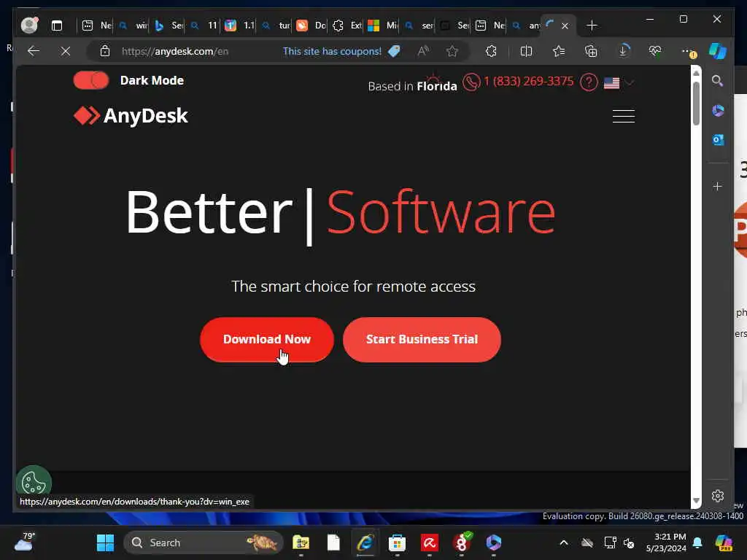The image size is (747, 560).
Task: Toggle split screen icon
Action: click(526, 51)
